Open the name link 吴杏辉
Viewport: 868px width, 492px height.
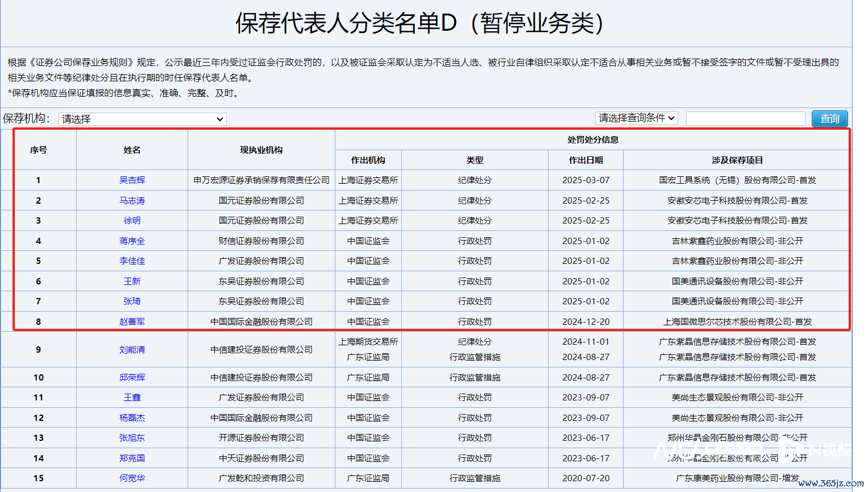[132, 180]
